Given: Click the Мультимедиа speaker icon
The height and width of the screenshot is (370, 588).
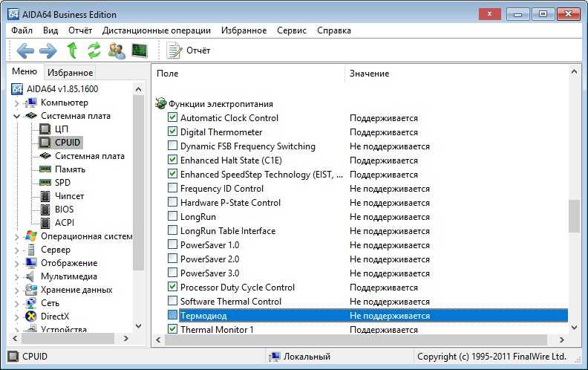Looking at the screenshot, I should pyautogui.click(x=30, y=276).
